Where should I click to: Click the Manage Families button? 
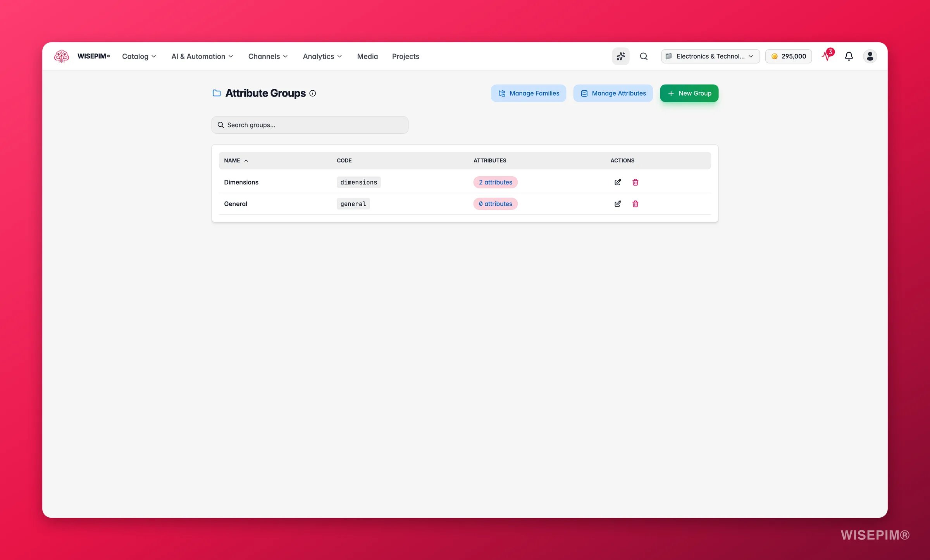coord(529,93)
